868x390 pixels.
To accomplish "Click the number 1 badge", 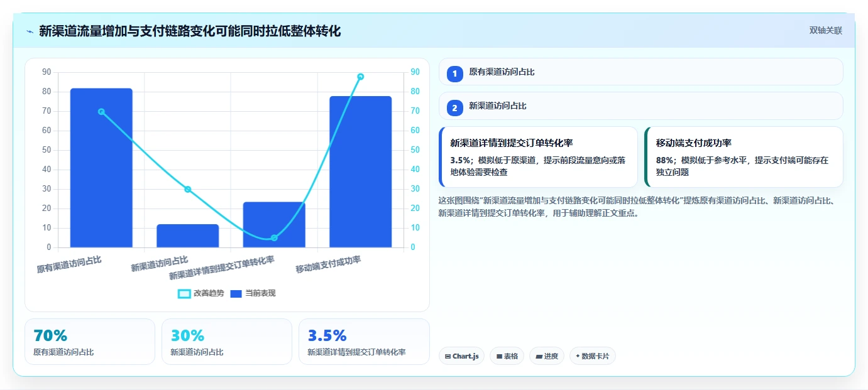I will point(455,73).
